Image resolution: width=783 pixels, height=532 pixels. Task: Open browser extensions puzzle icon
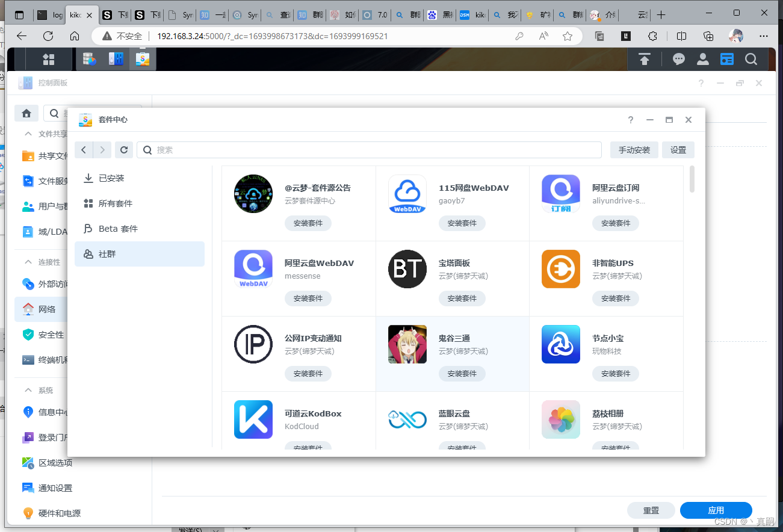pos(652,36)
